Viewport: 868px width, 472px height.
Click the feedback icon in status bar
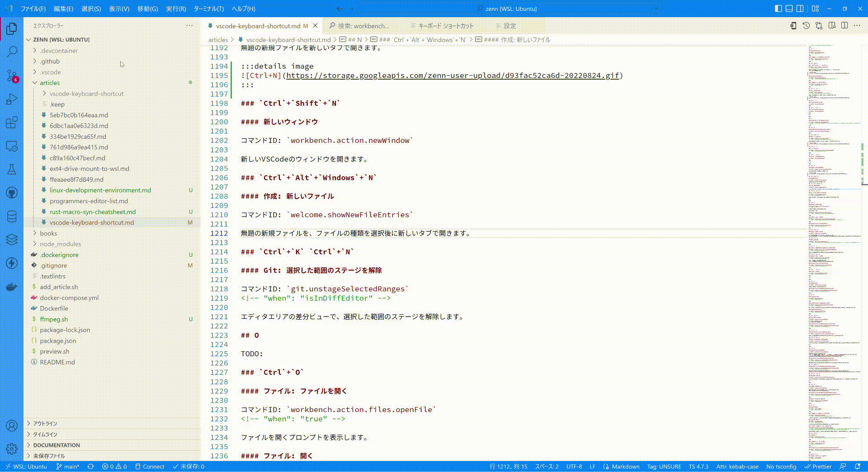click(x=843, y=467)
